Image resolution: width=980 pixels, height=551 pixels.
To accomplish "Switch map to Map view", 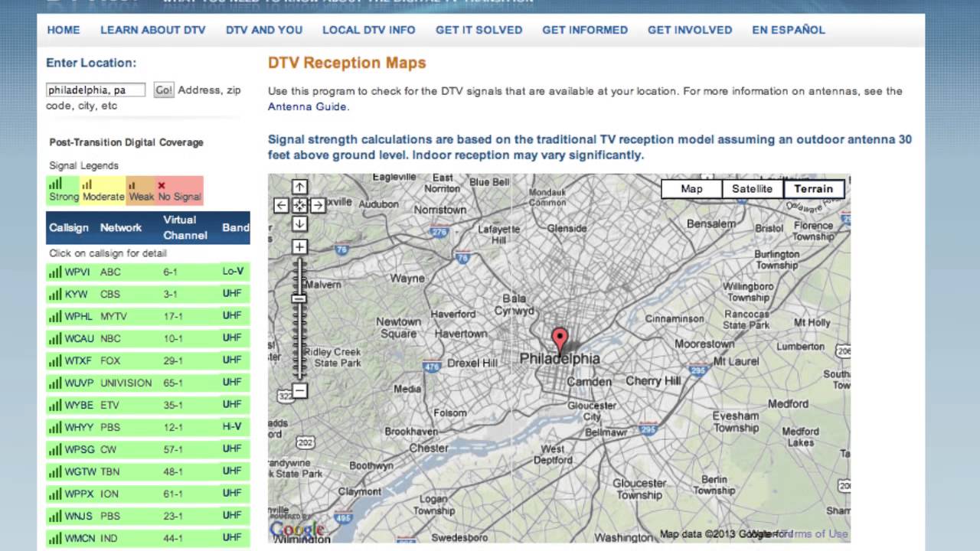I will [x=691, y=189].
